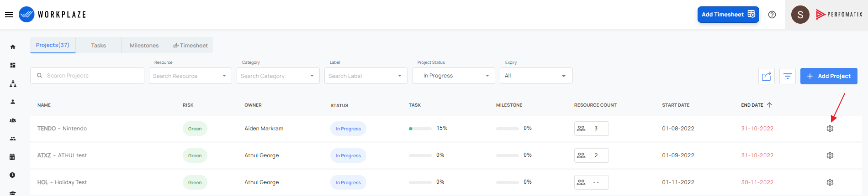Click the Green risk badge for TENDO
The width and height of the screenshot is (868, 196).
click(195, 129)
